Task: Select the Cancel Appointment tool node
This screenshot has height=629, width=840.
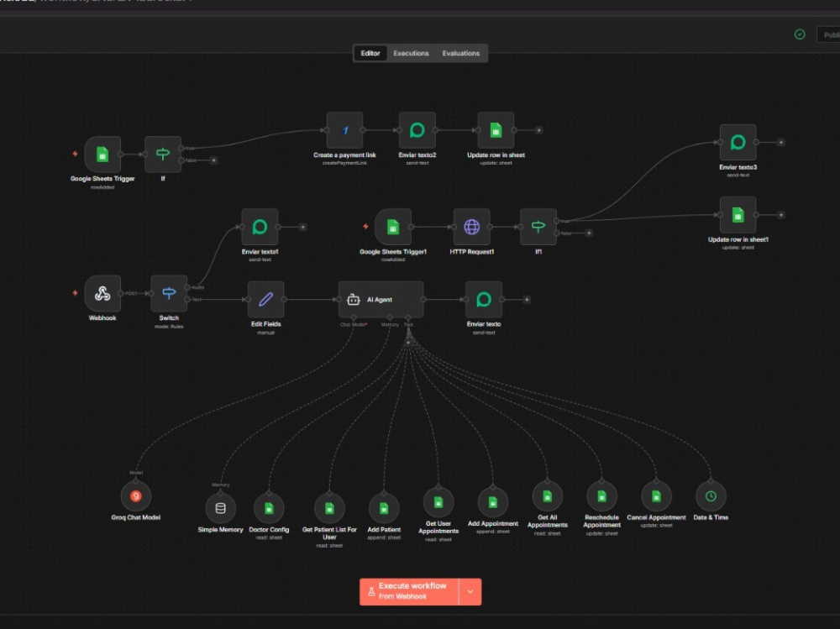Action: (656, 496)
